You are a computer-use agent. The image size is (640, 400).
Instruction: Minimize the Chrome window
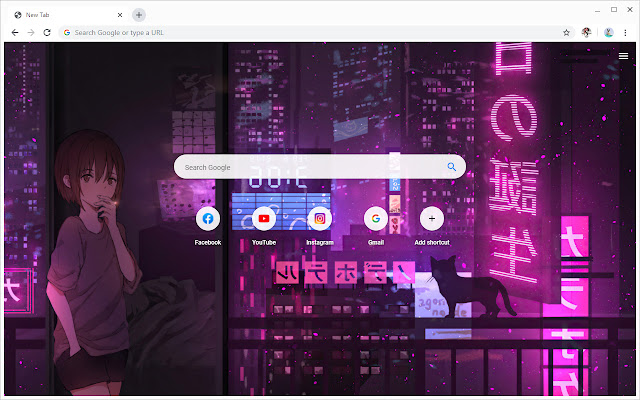click(598, 10)
